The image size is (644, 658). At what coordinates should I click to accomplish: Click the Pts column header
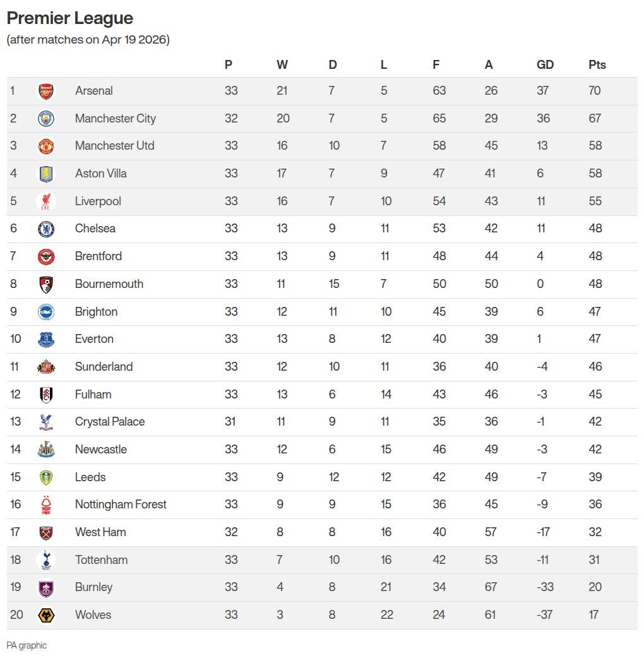[x=597, y=64]
